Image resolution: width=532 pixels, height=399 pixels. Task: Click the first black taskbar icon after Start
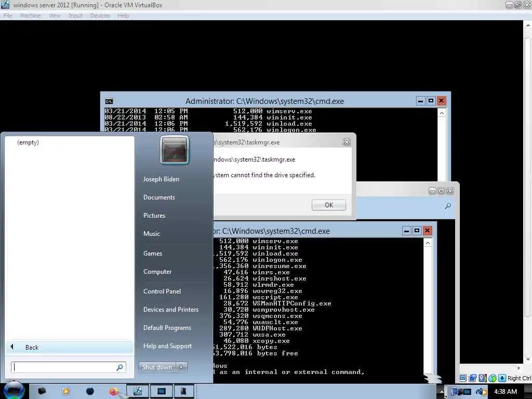[42, 392]
